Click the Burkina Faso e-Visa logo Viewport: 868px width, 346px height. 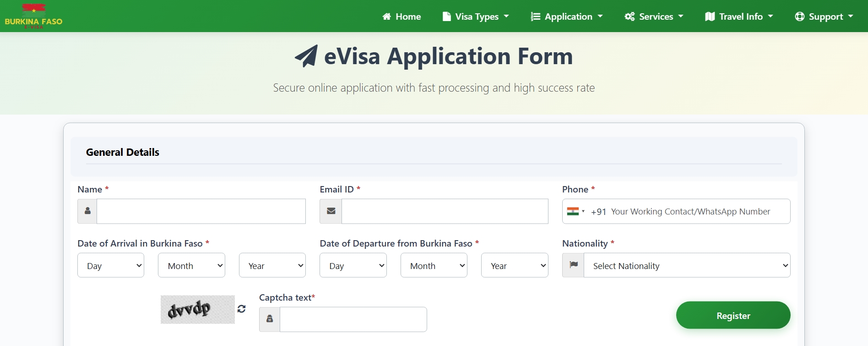pos(33,16)
